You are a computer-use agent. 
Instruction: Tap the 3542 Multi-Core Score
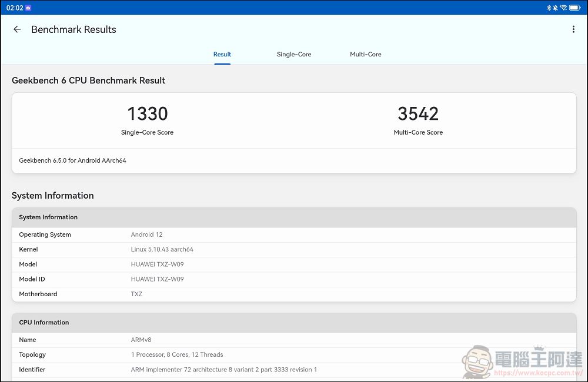tap(418, 114)
